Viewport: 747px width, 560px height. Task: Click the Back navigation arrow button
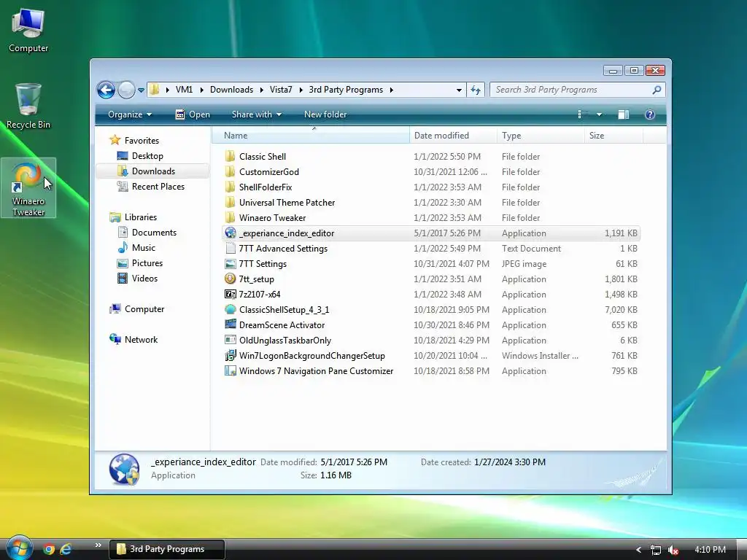[106, 90]
